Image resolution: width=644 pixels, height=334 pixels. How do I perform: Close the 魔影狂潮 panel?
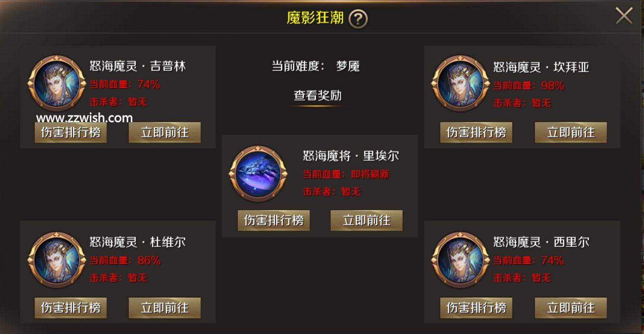tap(624, 16)
